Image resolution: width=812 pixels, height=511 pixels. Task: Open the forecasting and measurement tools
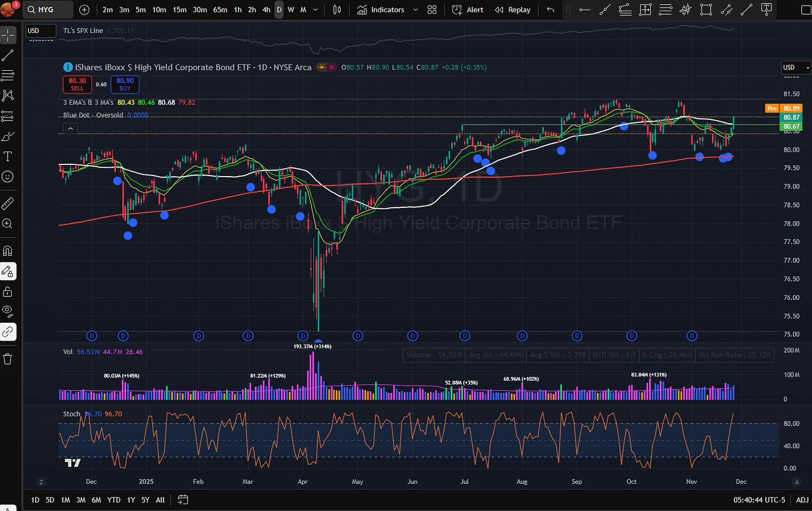tap(8, 116)
